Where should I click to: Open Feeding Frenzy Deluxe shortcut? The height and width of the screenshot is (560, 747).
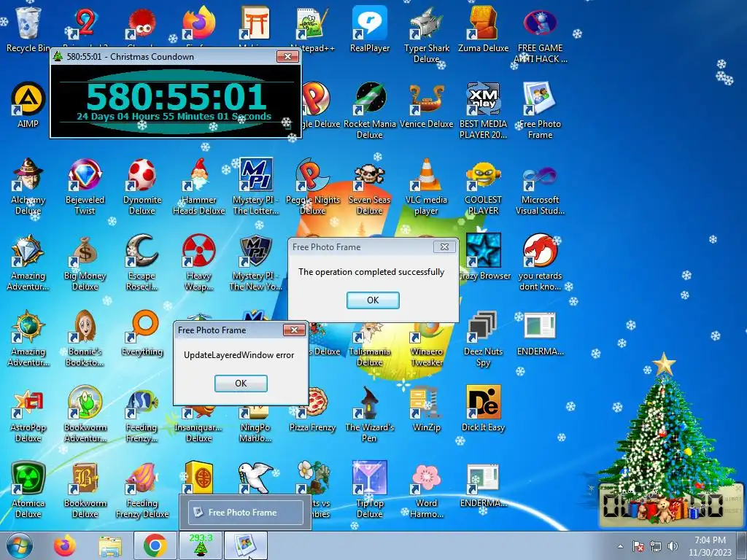click(x=142, y=489)
